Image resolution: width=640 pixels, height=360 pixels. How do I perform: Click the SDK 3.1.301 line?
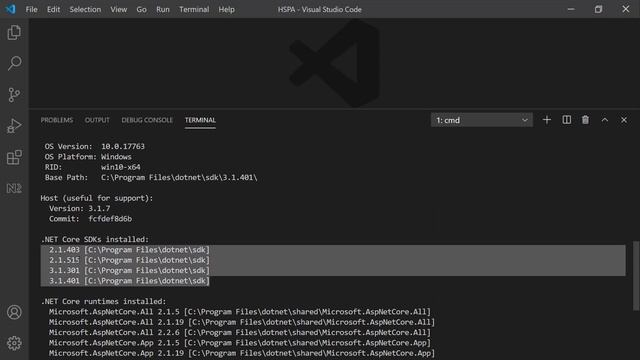pos(129,270)
